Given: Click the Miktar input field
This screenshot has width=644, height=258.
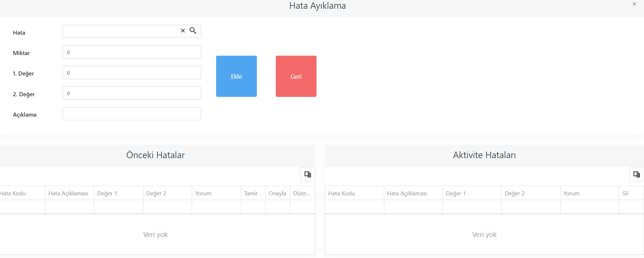Looking at the screenshot, I should click(132, 52).
